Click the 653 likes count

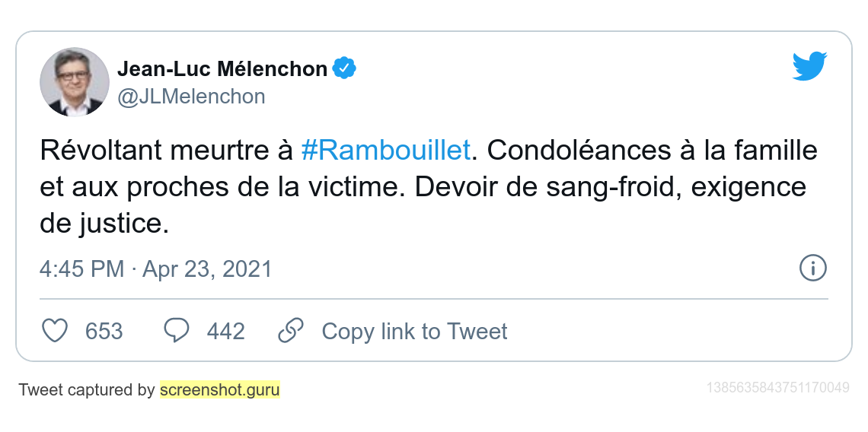tap(104, 332)
